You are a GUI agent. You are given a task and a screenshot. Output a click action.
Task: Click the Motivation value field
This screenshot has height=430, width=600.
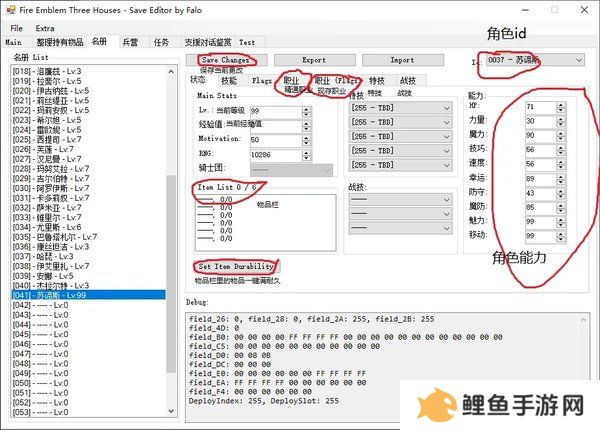[276, 140]
